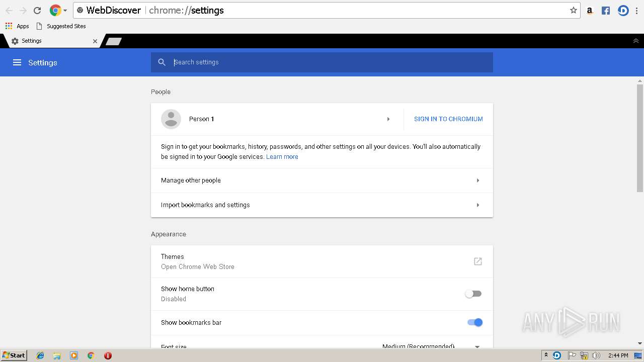This screenshot has height=362, width=644.
Task: Focus the Search settings field
Action: [x=322, y=62]
